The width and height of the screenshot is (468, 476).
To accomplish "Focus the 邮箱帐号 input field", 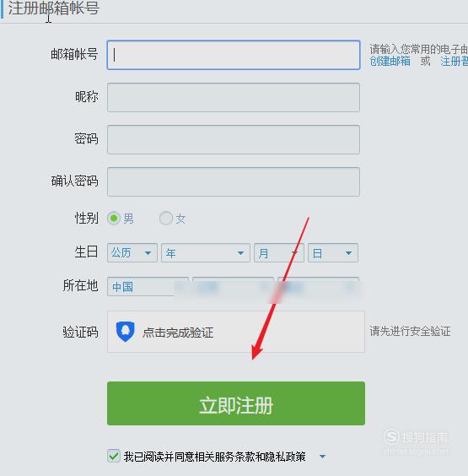I will tap(234, 55).
